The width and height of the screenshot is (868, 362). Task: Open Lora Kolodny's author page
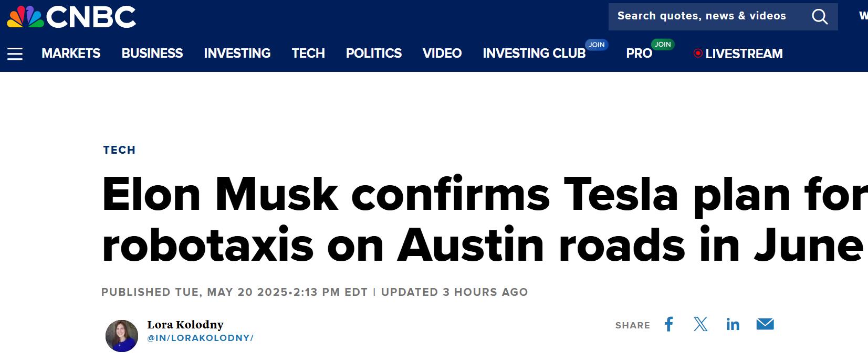tap(185, 325)
